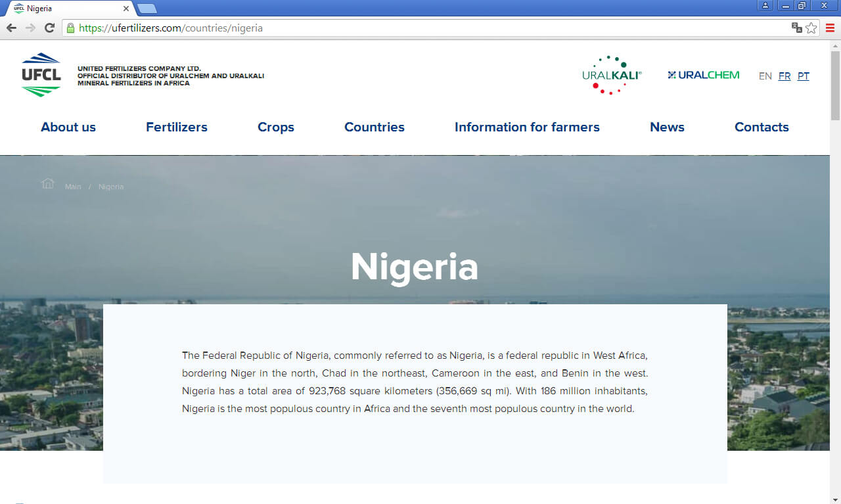Click the vertical scrollbar down arrow
841x504 pixels.
[835, 498]
